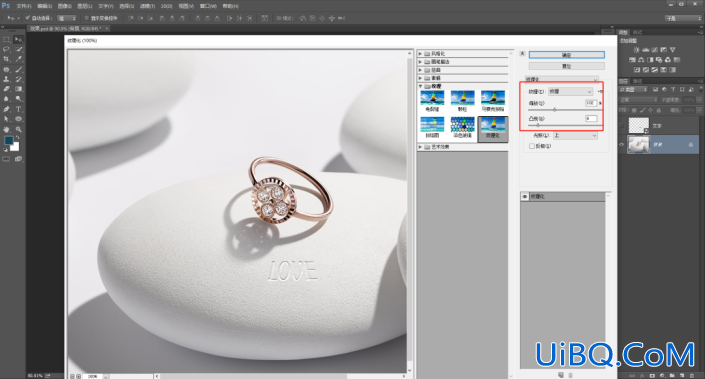Expand the first filter folder in gallery
The width and height of the screenshot is (705, 379).
click(420, 54)
